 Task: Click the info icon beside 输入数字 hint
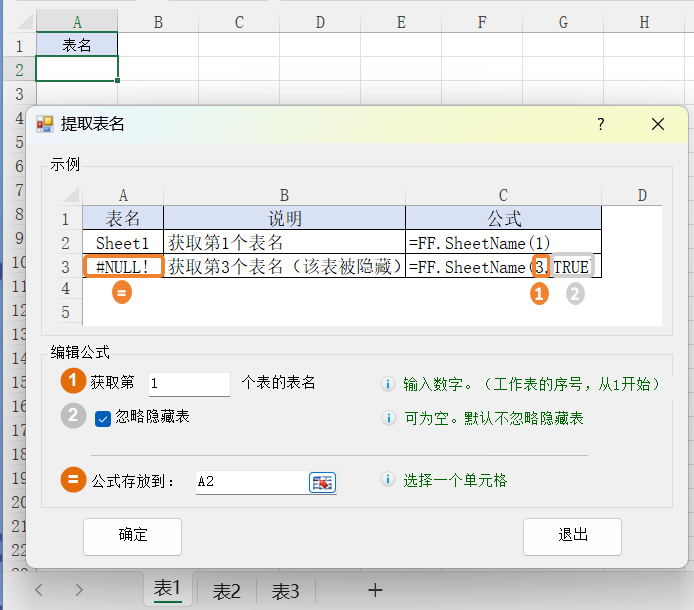tap(388, 384)
